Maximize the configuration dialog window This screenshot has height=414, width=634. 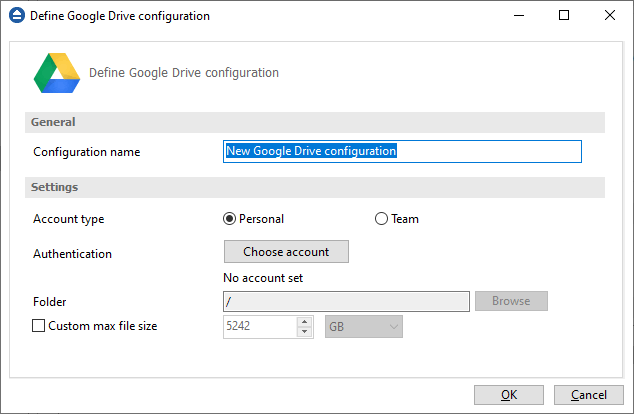tap(564, 15)
